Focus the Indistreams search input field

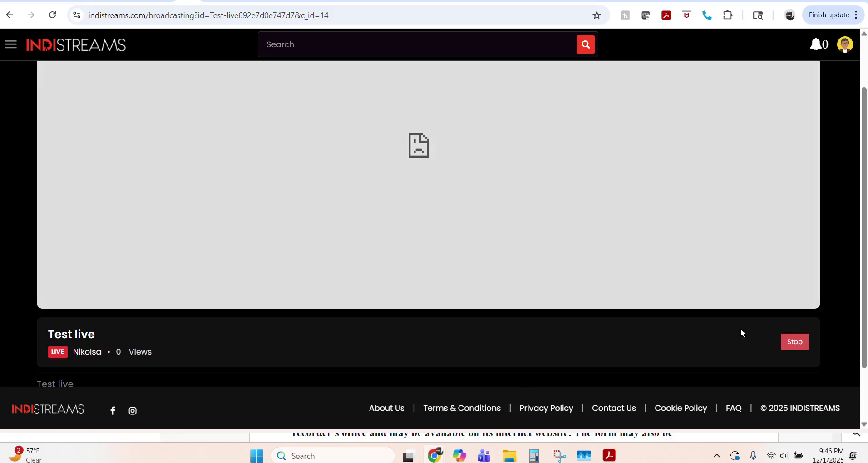[418, 44]
